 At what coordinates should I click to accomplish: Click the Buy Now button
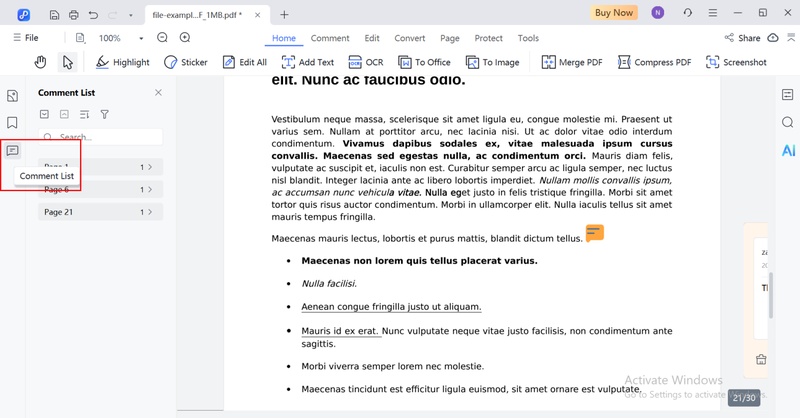614,13
